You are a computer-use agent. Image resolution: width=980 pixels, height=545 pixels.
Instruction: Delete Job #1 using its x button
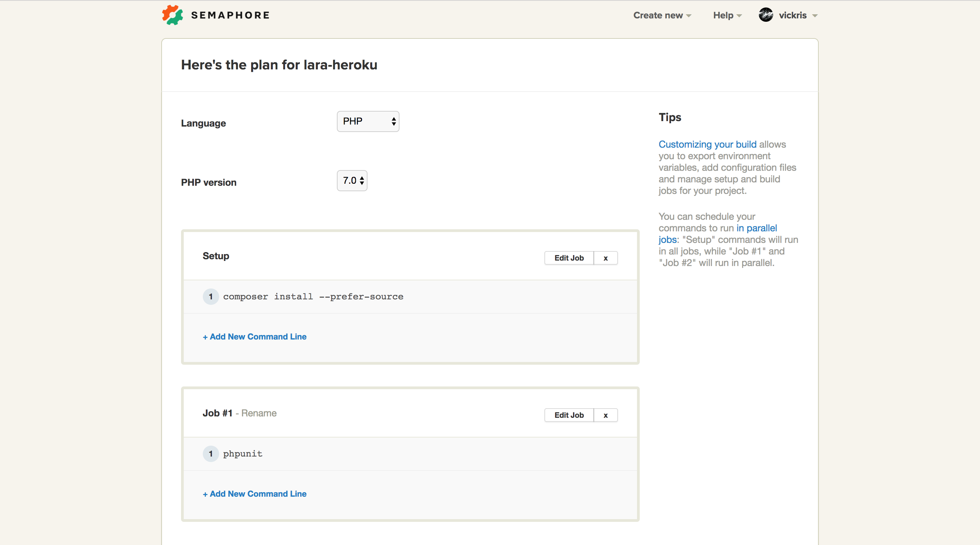[x=605, y=415]
